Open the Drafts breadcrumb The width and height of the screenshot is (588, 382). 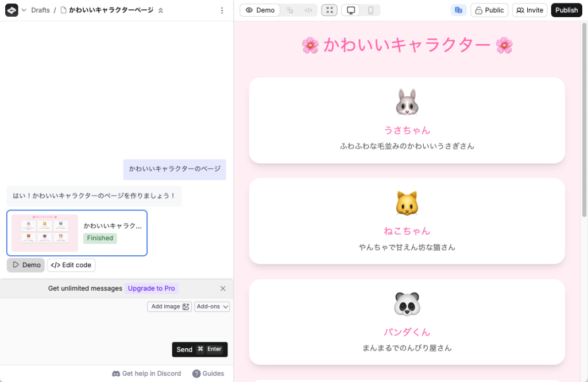tap(40, 10)
